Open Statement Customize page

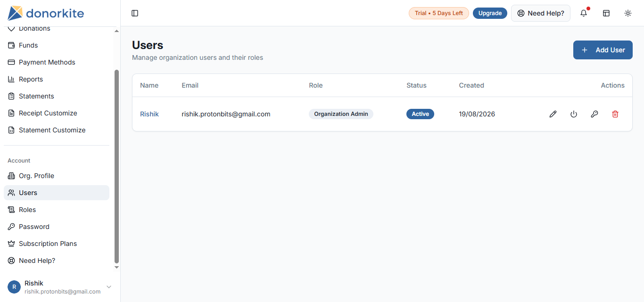(57, 130)
